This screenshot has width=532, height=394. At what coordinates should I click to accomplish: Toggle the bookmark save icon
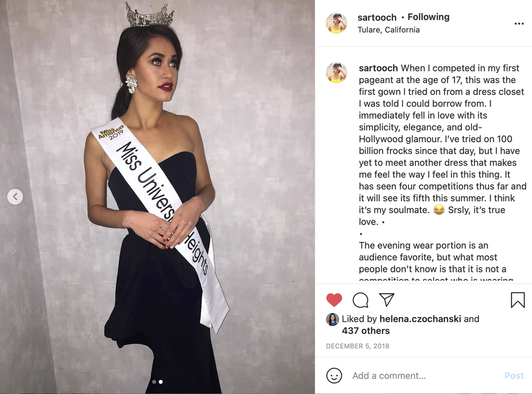click(518, 300)
